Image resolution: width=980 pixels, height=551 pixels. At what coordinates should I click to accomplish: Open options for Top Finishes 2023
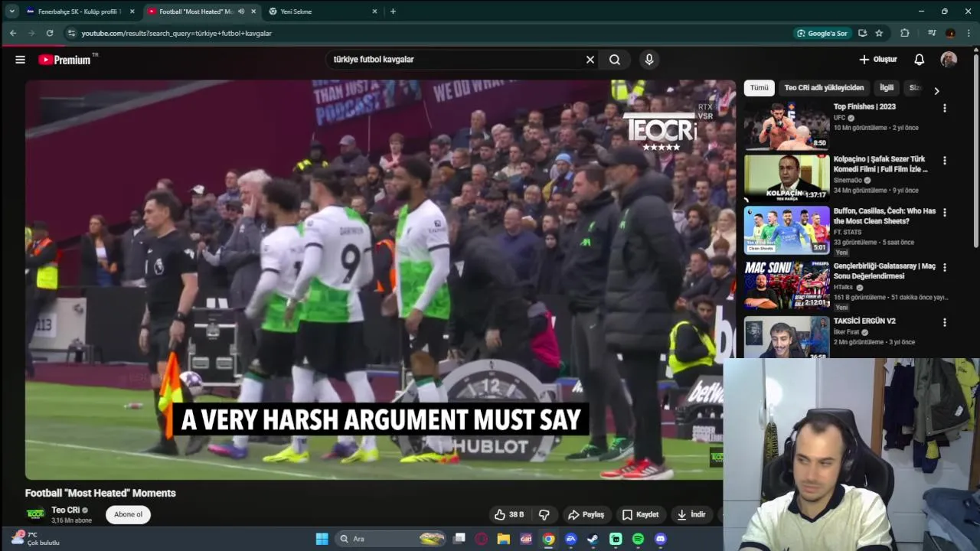[944, 108]
